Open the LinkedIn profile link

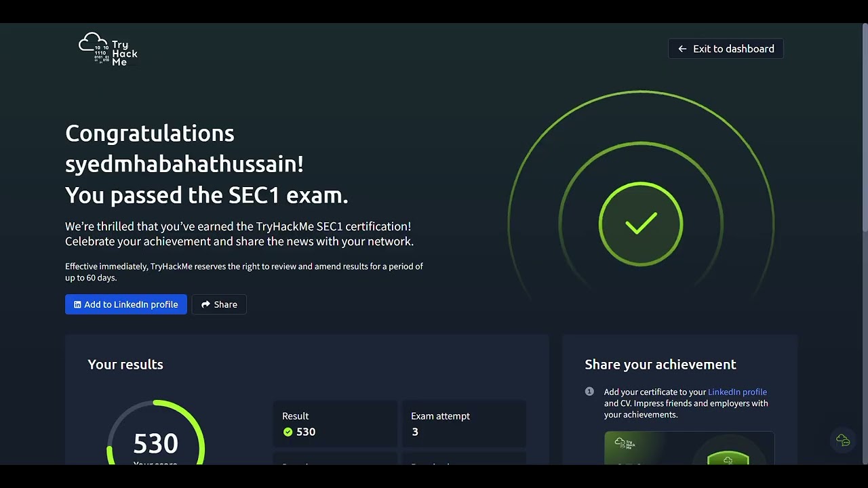[x=737, y=392]
